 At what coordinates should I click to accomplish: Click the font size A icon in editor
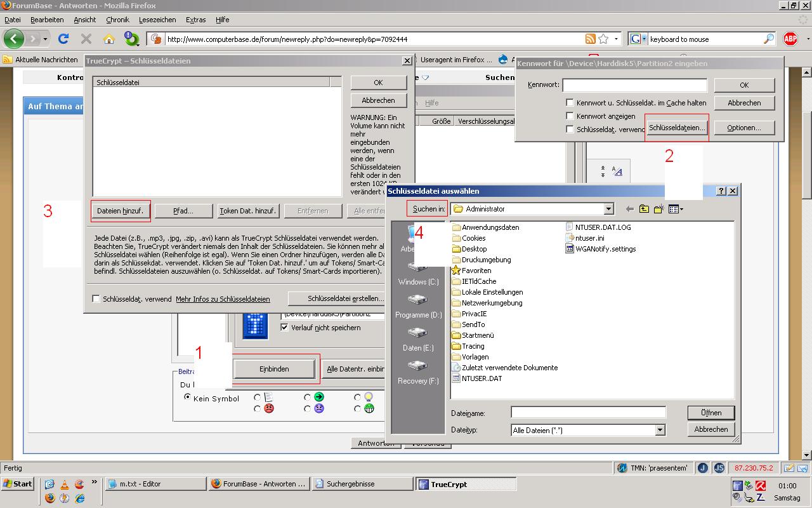(617, 171)
